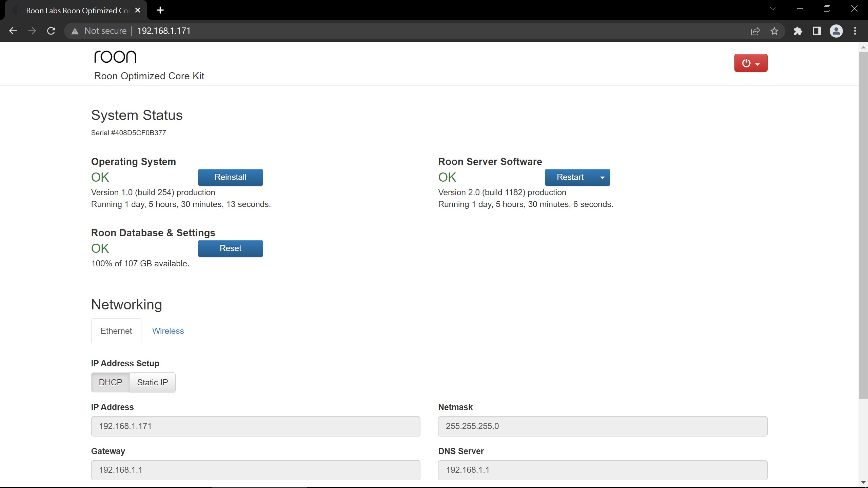Click Reset for Roon Database & Settings
This screenshot has height=488, width=868.
pyautogui.click(x=230, y=248)
